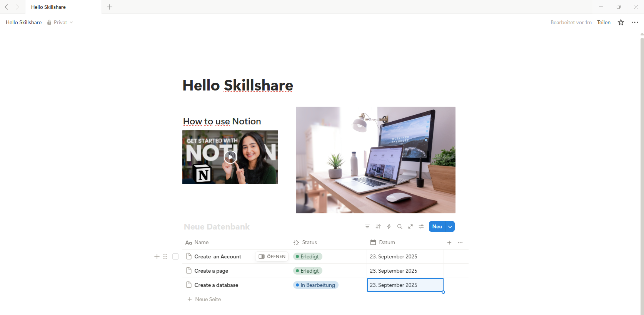Open the database filter icon
The width and height of the screenshot is (644, 315).
[x=367, y=226]
